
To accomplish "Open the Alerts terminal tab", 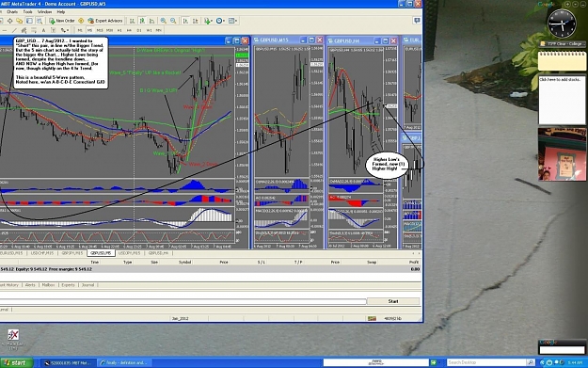I will coord(30,285).
